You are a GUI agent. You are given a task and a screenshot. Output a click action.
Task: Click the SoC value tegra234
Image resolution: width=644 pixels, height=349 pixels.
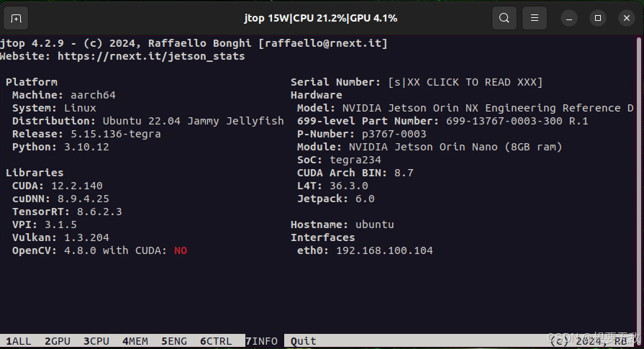355,160
